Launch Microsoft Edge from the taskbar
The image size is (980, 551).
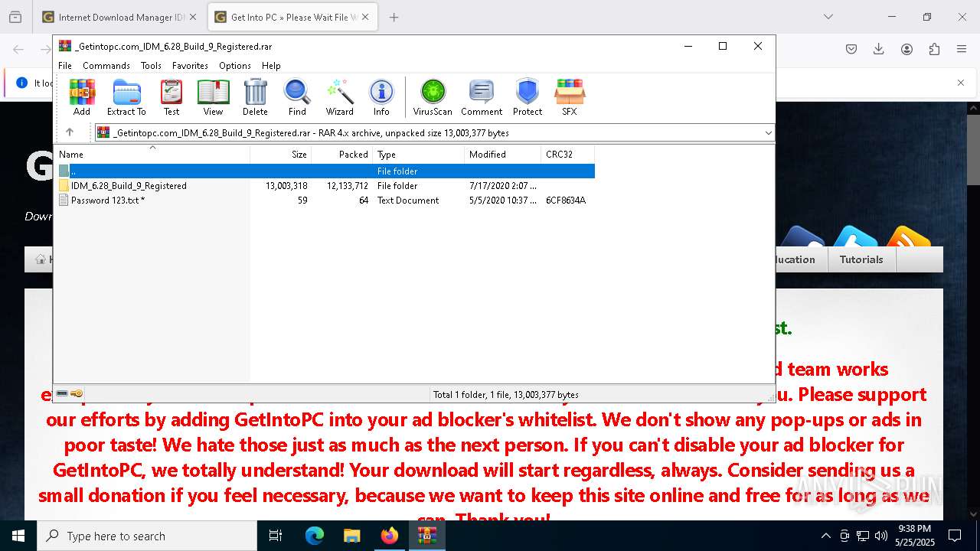point(315,536)
